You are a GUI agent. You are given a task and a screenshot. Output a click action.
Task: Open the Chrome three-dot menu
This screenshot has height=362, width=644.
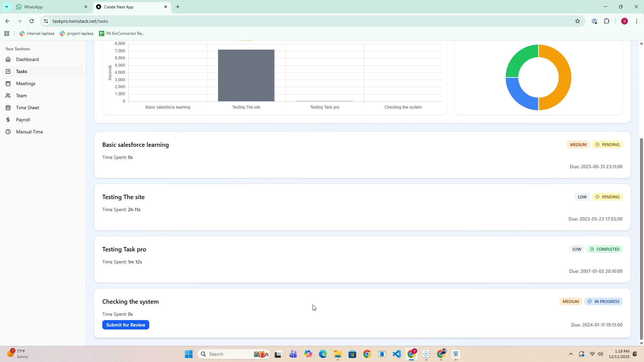tap(636, 21)
